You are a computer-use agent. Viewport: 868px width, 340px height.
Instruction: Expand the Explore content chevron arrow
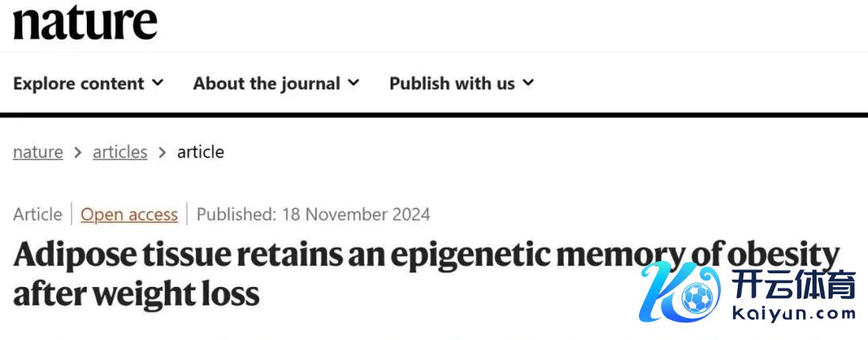tap(158, 83)
